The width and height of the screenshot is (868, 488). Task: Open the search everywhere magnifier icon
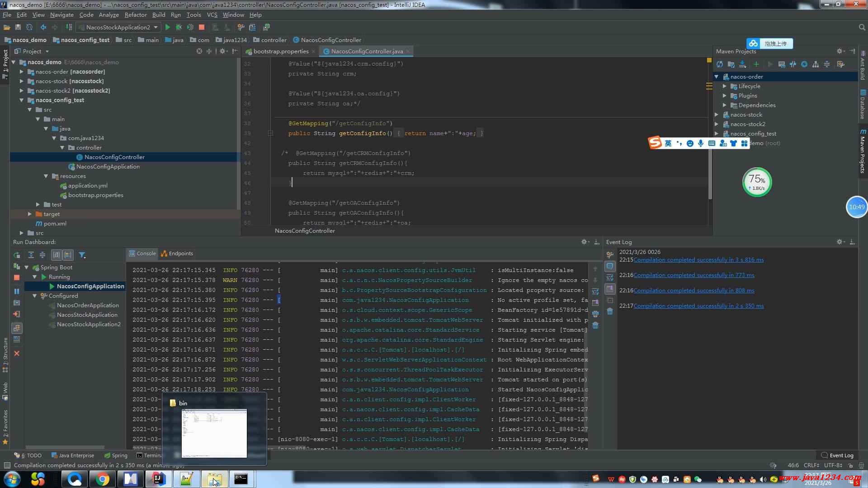click(862, 27)
